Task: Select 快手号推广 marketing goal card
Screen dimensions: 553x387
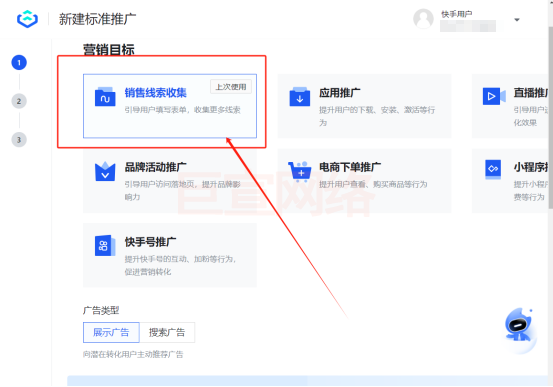Action: 170,255
